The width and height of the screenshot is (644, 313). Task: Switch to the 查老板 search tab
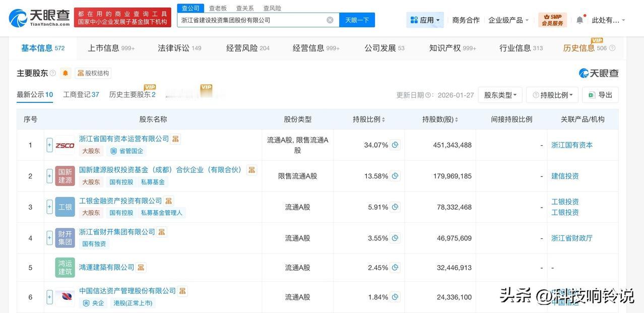218,8
